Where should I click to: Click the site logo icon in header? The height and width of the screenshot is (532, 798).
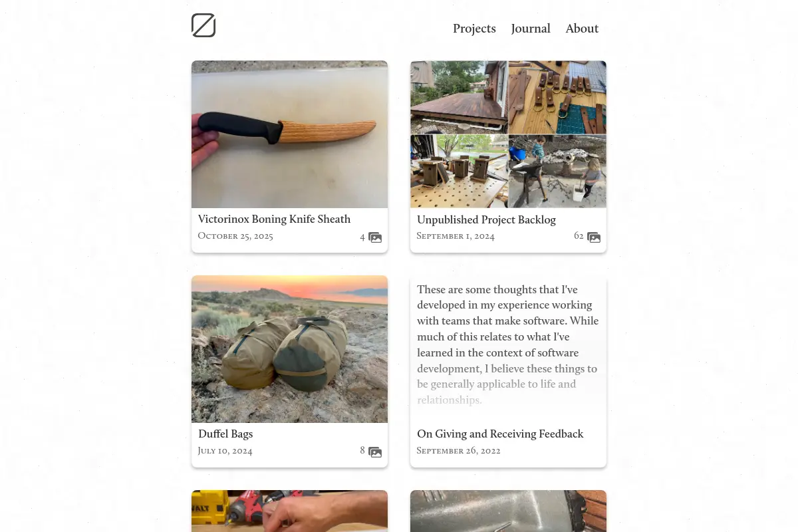(203, 25)
